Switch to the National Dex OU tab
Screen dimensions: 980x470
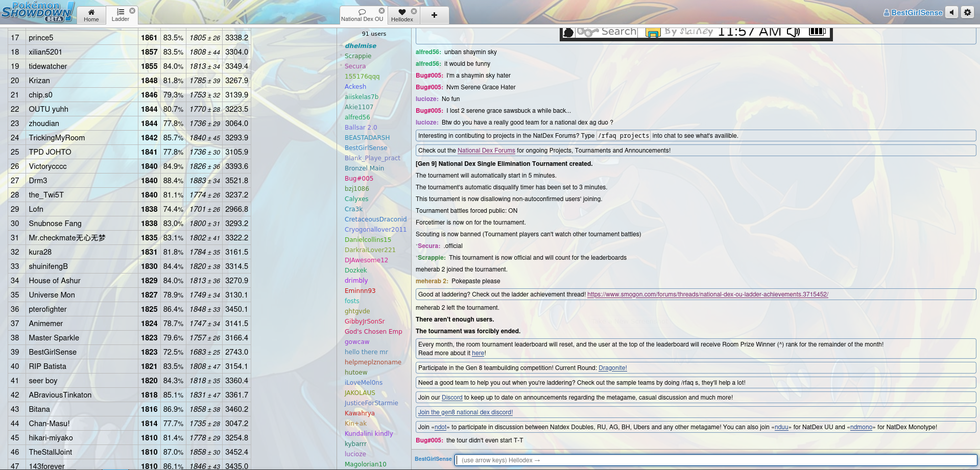pyautogui.click(x=362, y=15)
